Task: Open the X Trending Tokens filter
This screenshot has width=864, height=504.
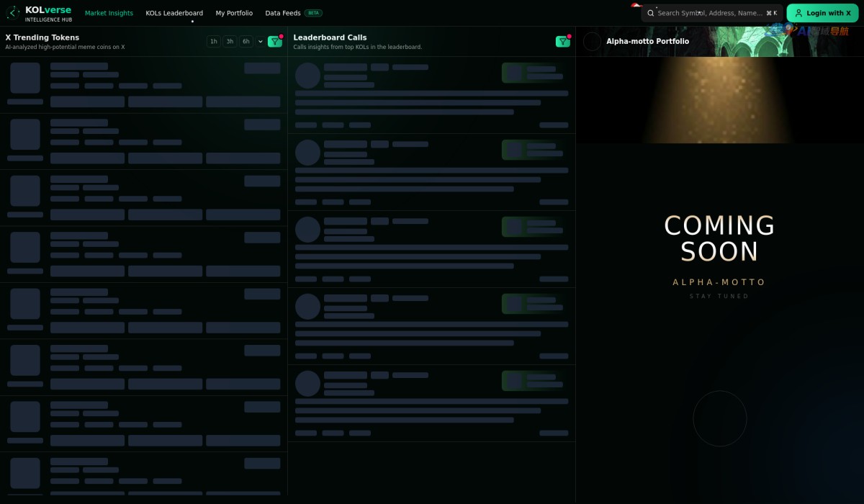Action: (274, 42)
